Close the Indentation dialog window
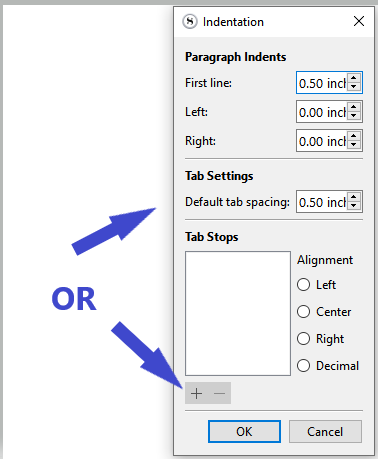Image resolution: width=378 pixels, height=459 pixels. pos(359,21)
